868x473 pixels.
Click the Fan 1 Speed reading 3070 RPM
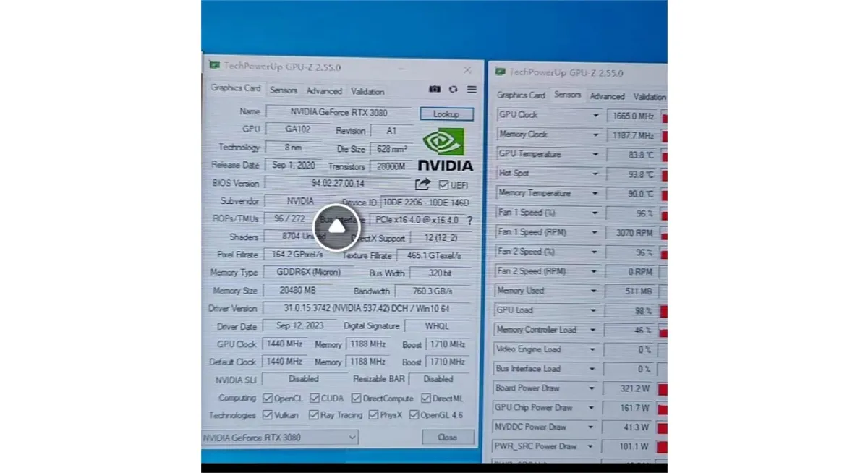pyautogui.click(x=631, y=233)
